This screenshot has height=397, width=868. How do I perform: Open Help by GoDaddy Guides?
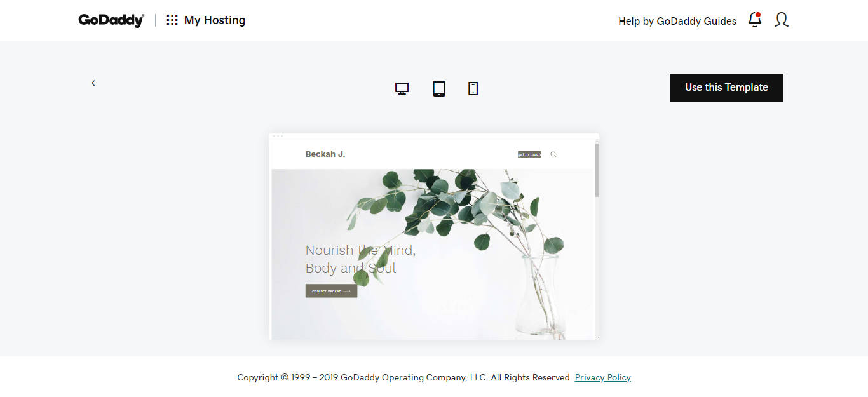pos(677,21)
